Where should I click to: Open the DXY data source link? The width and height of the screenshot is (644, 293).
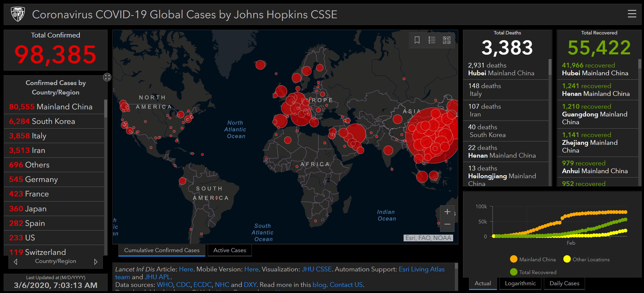pos(250,285)
